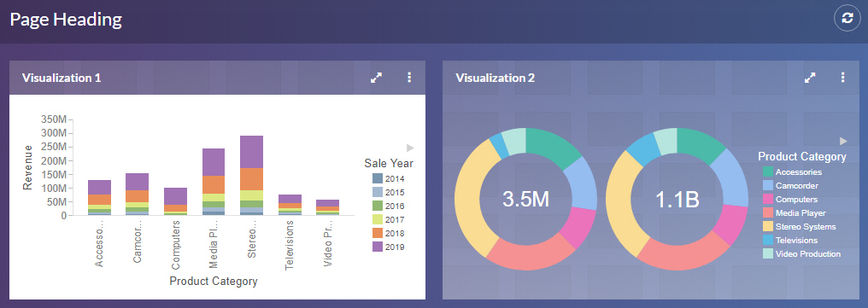Click the refresh page icon
Image resolution: width=868 pixels, height=308 pixels.
pos(847,18)
